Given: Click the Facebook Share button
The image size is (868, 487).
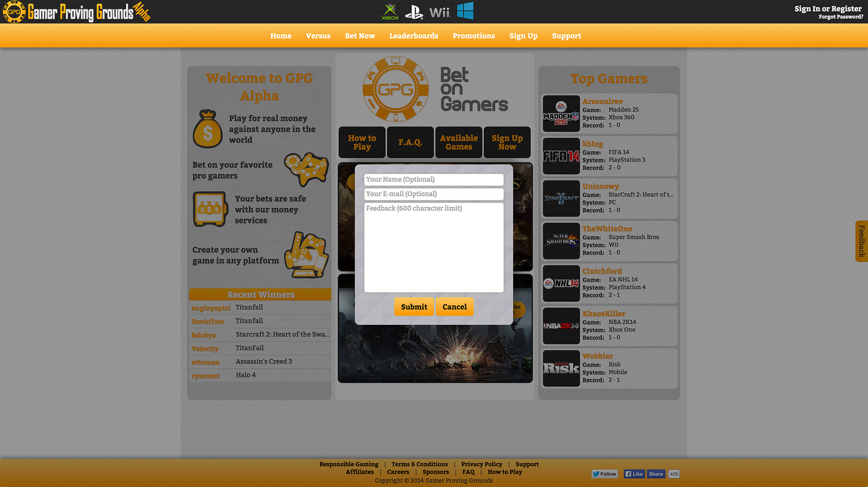Looking at the screenshot, I should 656,474.
